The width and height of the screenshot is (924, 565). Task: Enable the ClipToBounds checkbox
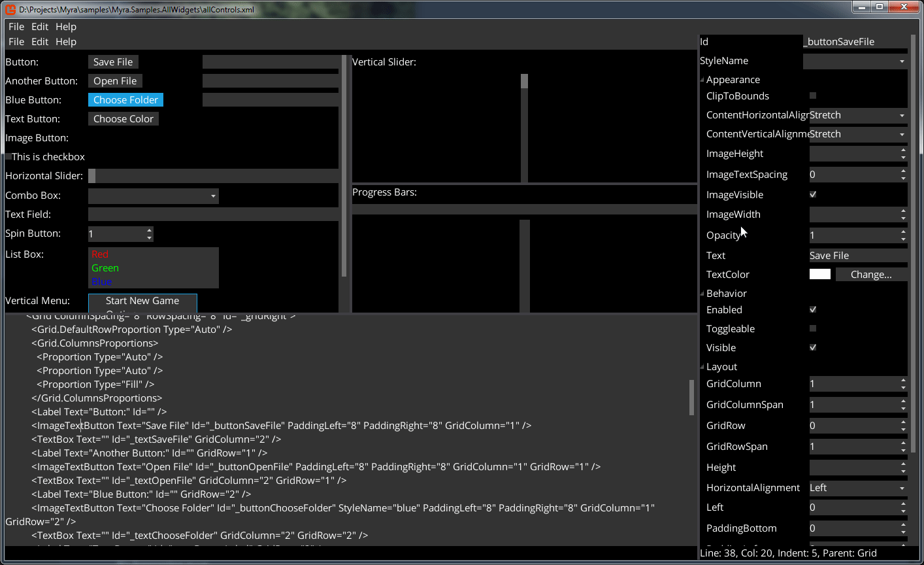pyautogui.click(x=813, y=96)
